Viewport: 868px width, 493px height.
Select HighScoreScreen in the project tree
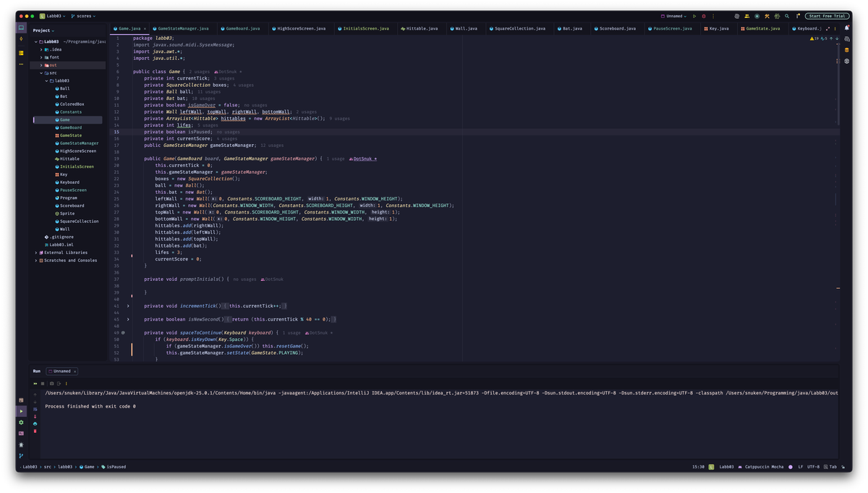click(x=78, y=151)
